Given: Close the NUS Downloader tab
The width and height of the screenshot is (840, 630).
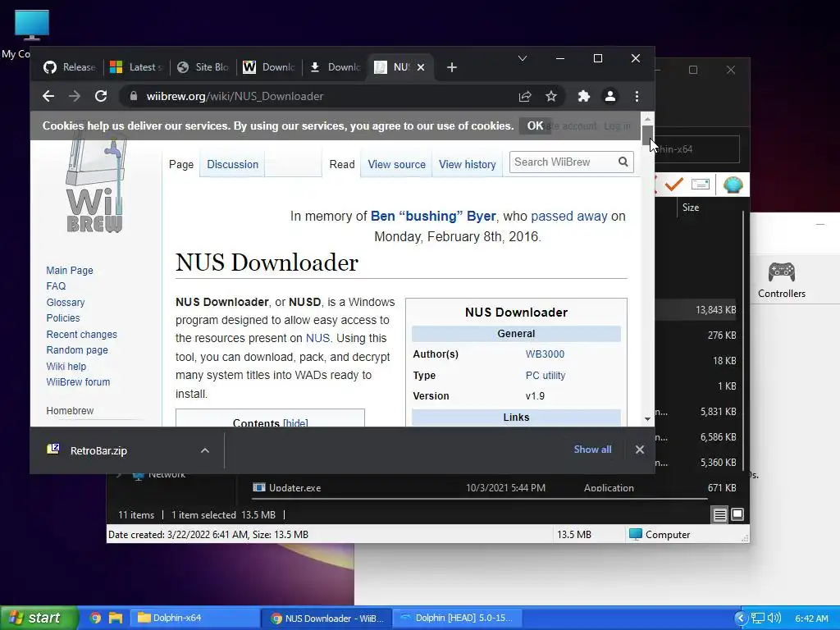Looking at the screenshot, I should (x=421, y=67).
